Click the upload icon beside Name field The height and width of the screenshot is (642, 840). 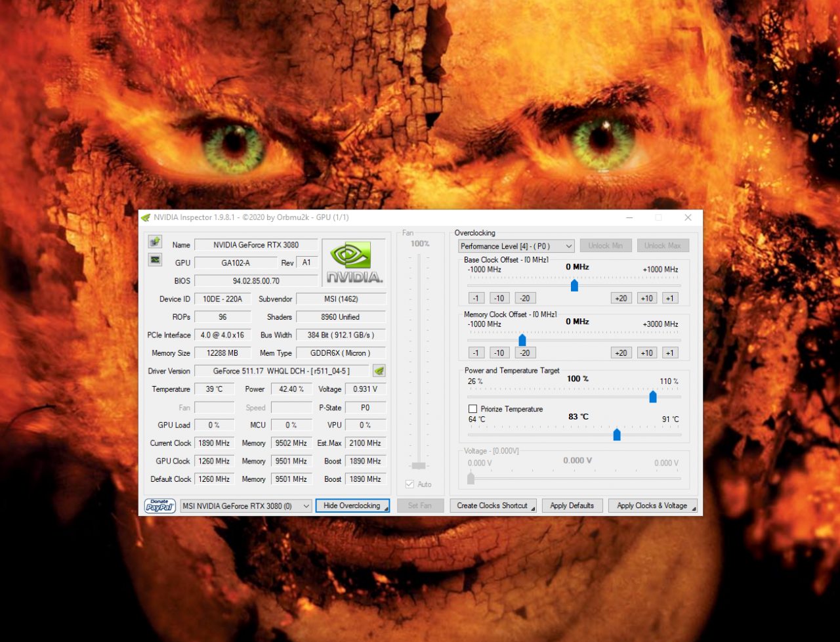[155, 242]
